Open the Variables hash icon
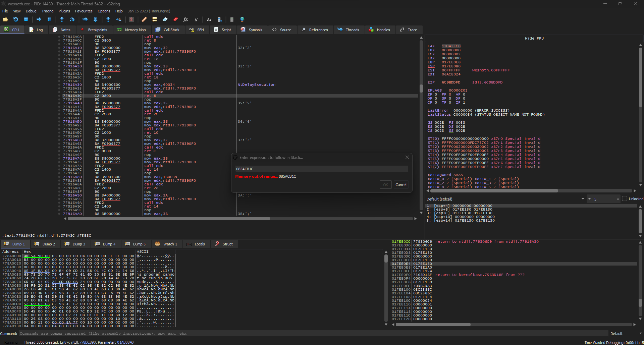 [196, 19]
